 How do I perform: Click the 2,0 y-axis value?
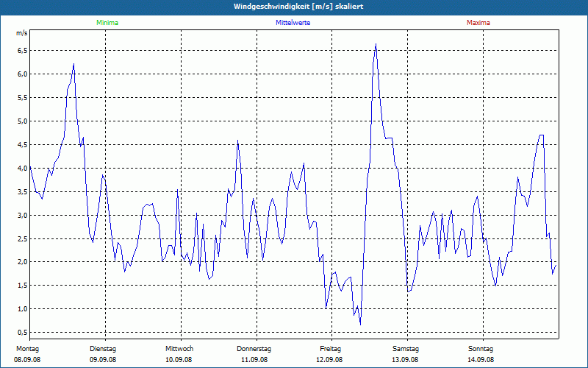pyautogui.click(x=23, y=262)
